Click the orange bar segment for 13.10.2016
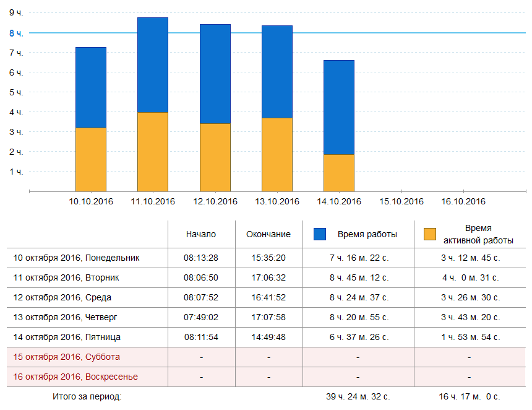Screen dimensions: 532x410 (277, 154)
